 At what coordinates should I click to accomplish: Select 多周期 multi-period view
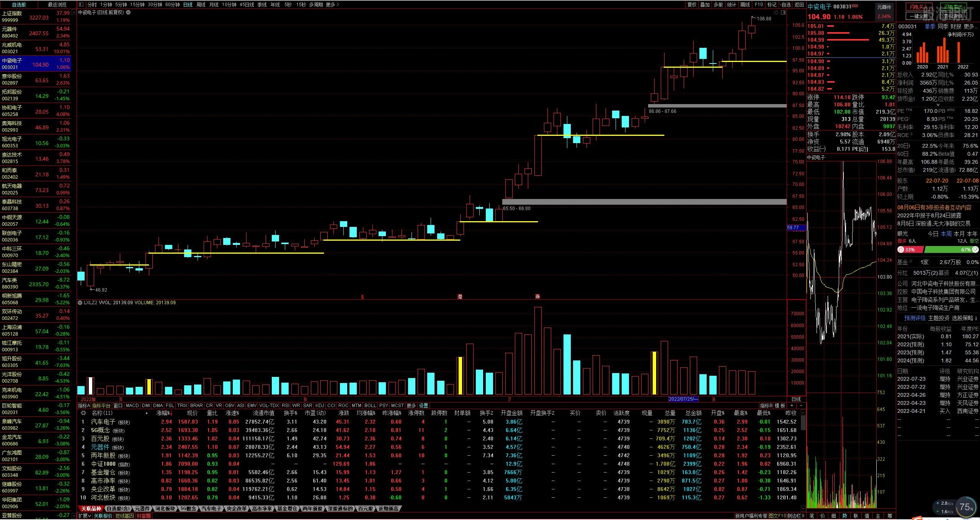coord(316,5)
